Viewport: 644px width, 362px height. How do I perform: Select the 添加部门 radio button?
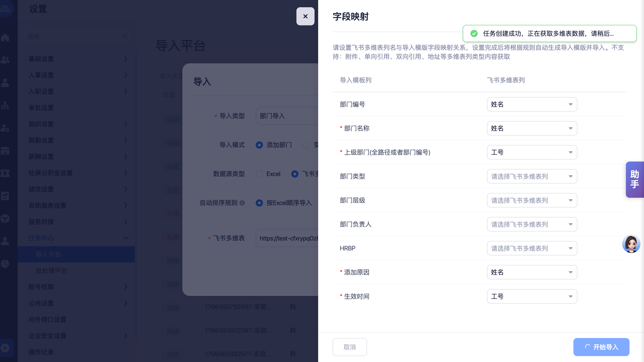click(x=259, y=145)
